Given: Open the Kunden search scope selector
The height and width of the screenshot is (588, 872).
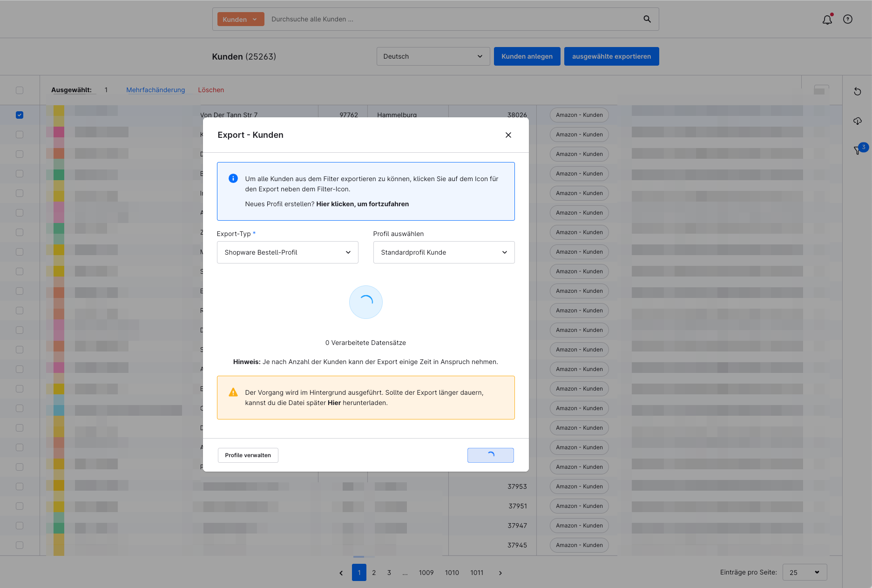Looking at the screenshot, I should 240,19.
